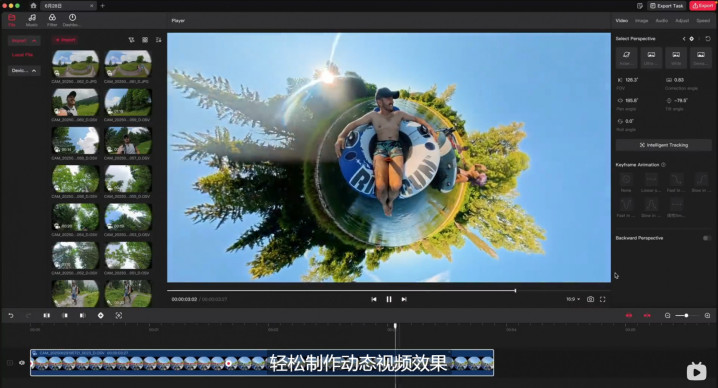Viewport: 718px width, 388px height.
Task: Open the Filter panel
Action: pos(52,20)
